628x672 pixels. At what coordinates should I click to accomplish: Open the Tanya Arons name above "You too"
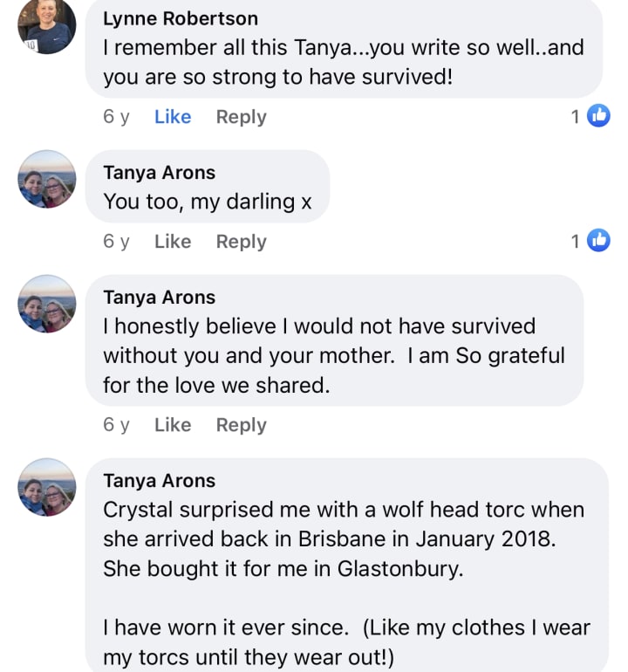pos(159,173)
